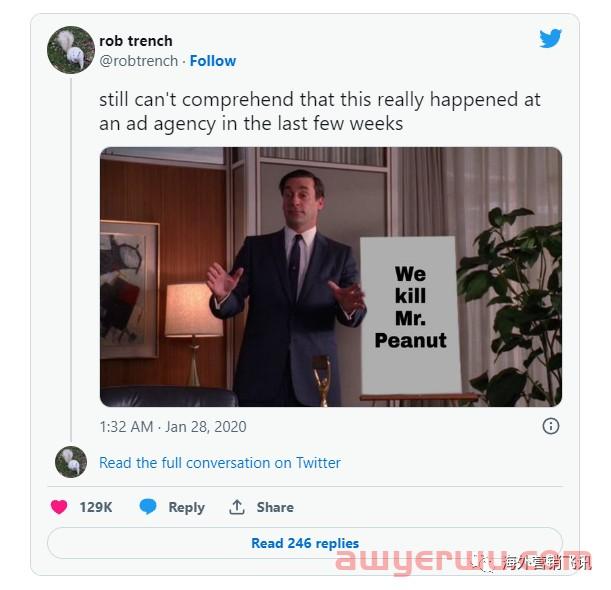The height and width of the screenshot is (590, 611).
Task: Click the Twitter bird logo
Action: [550, 39]
